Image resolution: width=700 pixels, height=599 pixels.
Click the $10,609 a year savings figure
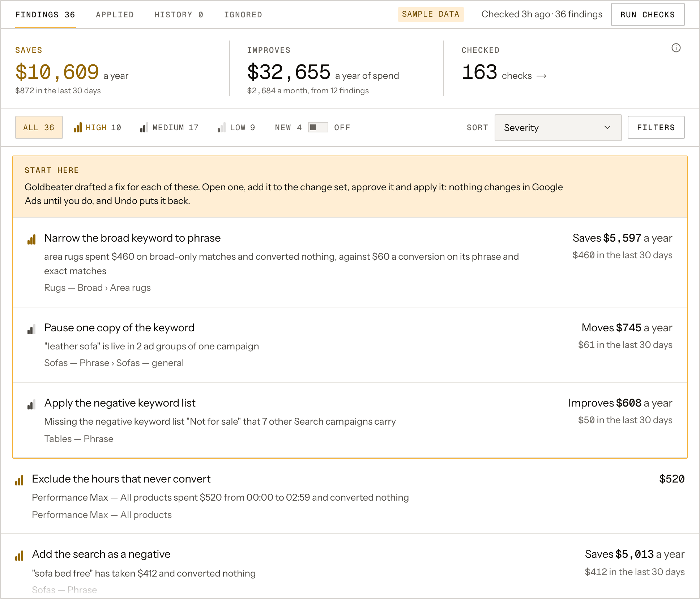click(x=72, y=72)
